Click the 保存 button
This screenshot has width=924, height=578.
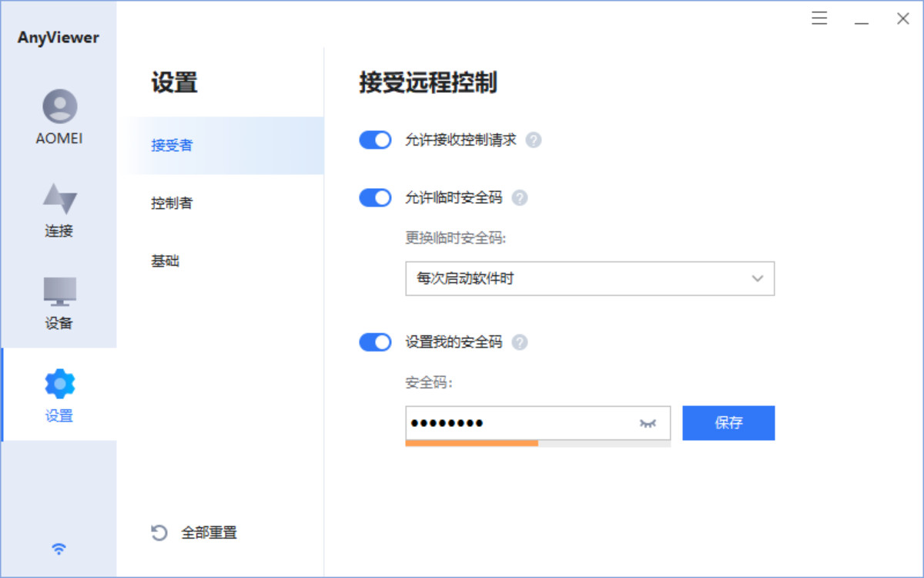(728, 423)
